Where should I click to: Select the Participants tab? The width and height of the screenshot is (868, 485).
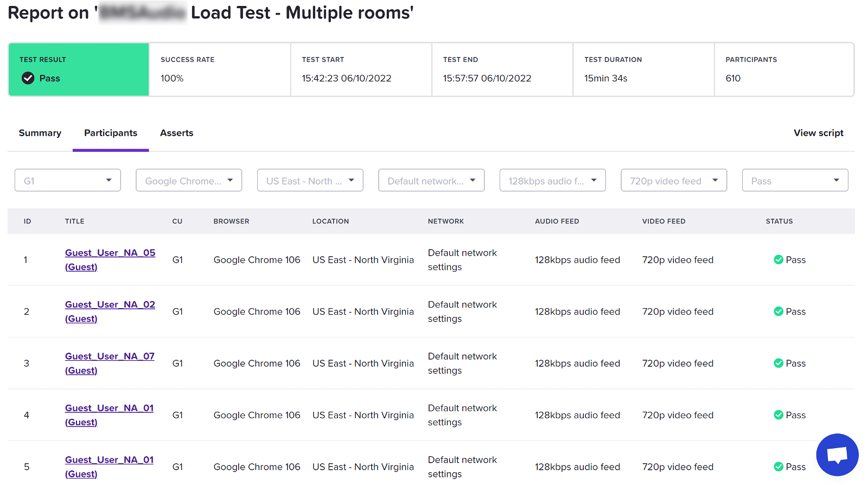pos(111,133)
